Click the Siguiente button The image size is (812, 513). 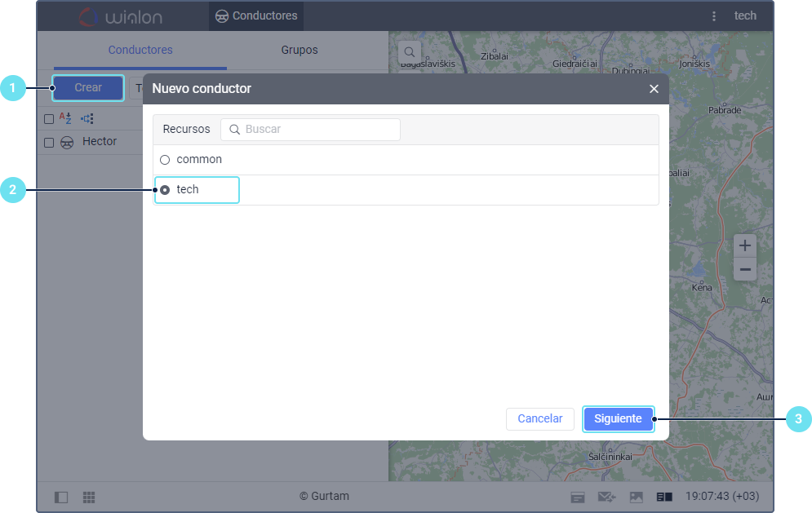coord(618,418)
